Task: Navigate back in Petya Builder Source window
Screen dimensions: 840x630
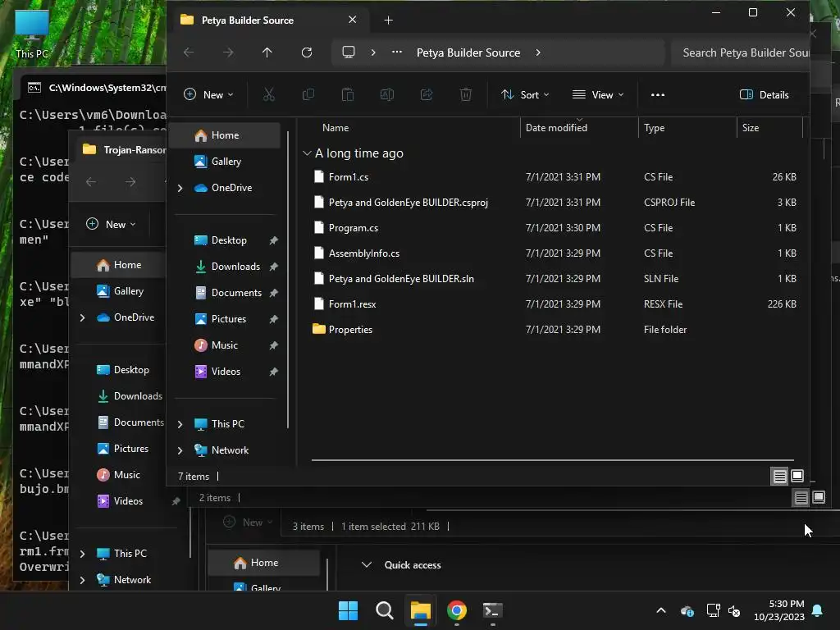Action: [189, 52]
